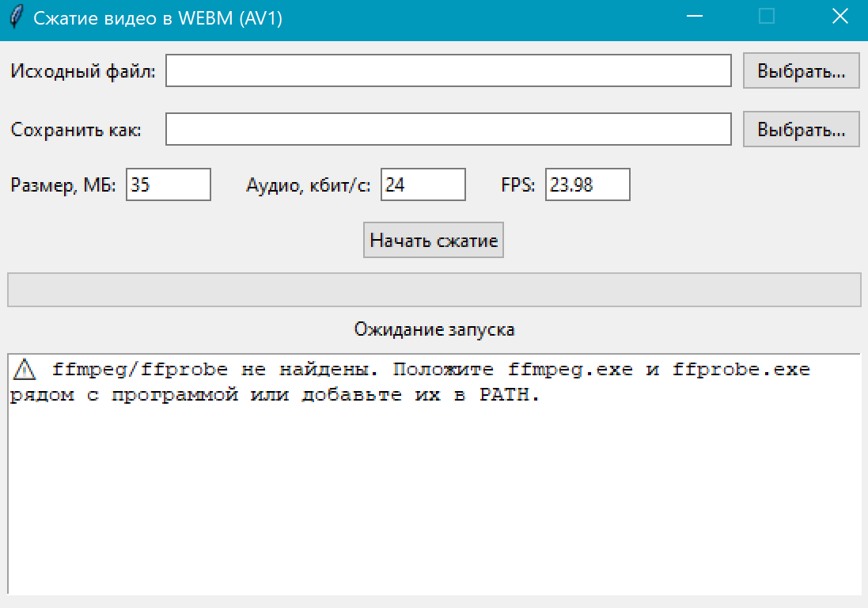The width and height of the screenshot is (868, 608).
Task: Close the Сжатие видео в WEBM window
Action: (x=840, y=17)
